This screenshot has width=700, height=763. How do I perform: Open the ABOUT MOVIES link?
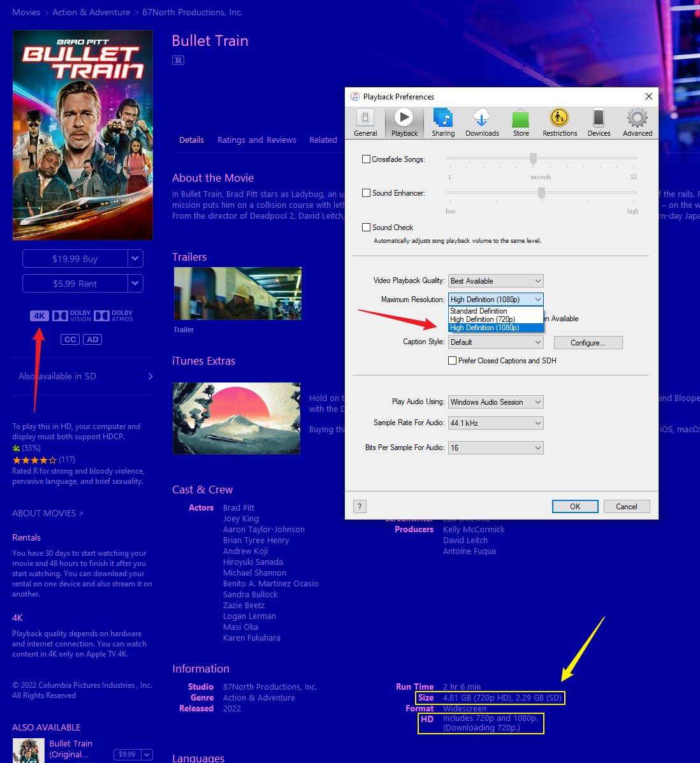[48, 513]
